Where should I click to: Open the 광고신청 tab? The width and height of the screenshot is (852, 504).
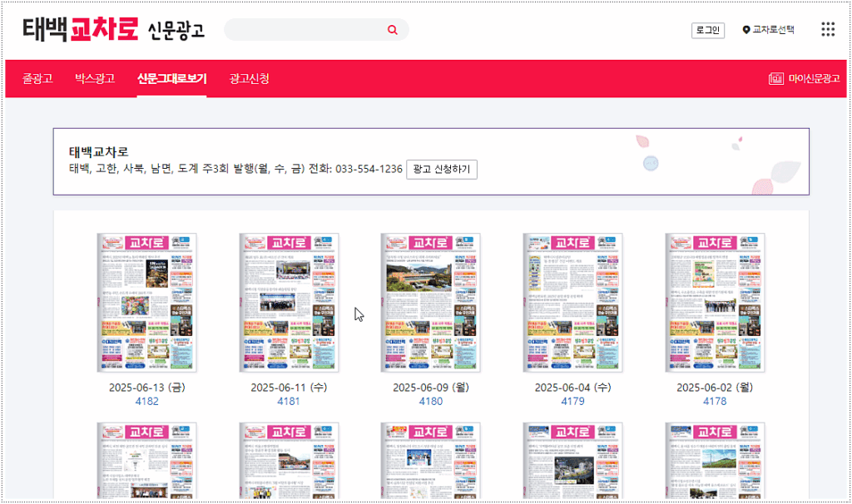point(250,79)
